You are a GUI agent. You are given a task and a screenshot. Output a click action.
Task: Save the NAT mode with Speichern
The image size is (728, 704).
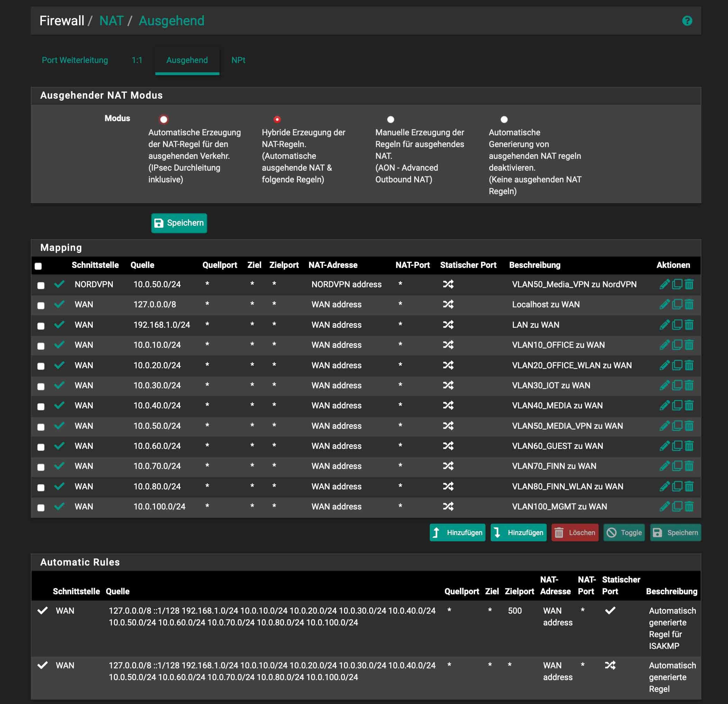click(x=179, y=223)
